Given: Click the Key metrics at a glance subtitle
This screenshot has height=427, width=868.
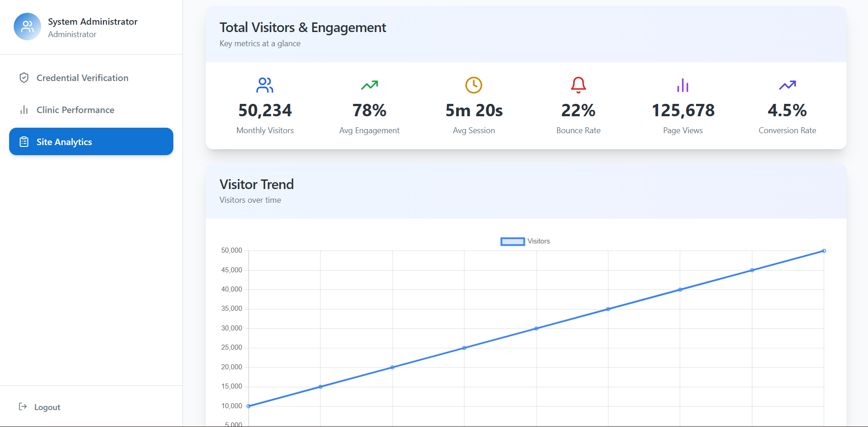Looking at the screenshot, I should click(x=260, y=43).
